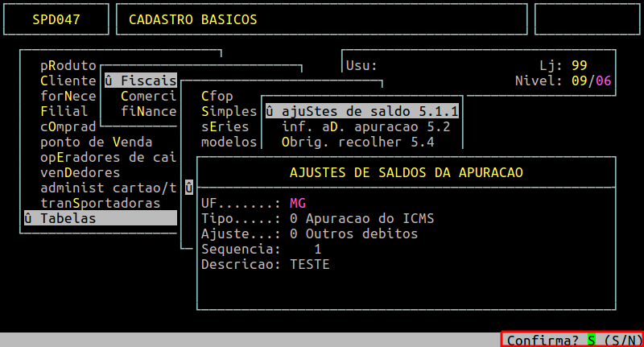This screenshot has width=644, height=347.
Task: Click the Ajuste field Outros debitos
Action: tap(353, 233)
